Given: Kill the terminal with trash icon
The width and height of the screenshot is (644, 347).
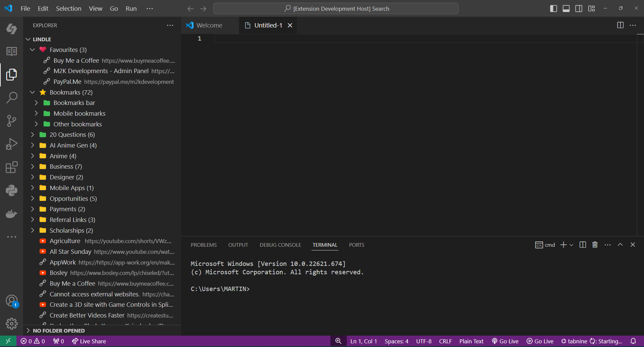Looking at the screenshot, I should tap(595, 245).
